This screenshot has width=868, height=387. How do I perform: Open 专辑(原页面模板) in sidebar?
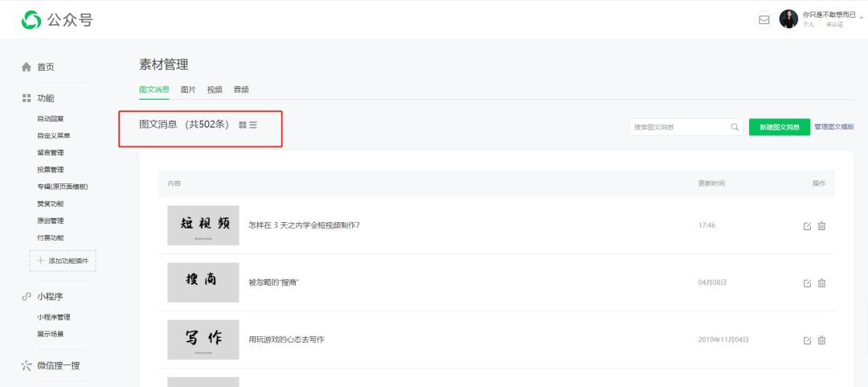tap(63, 187)
